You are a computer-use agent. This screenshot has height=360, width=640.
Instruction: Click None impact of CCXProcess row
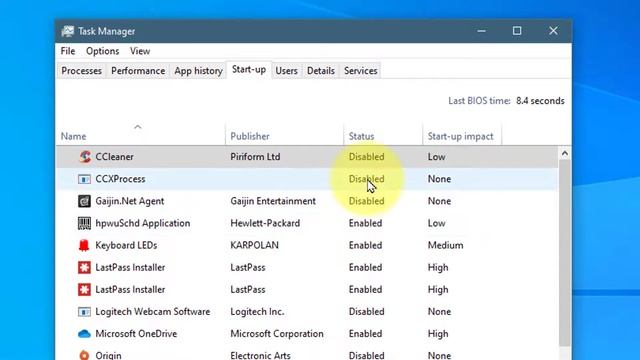[439, 179]
